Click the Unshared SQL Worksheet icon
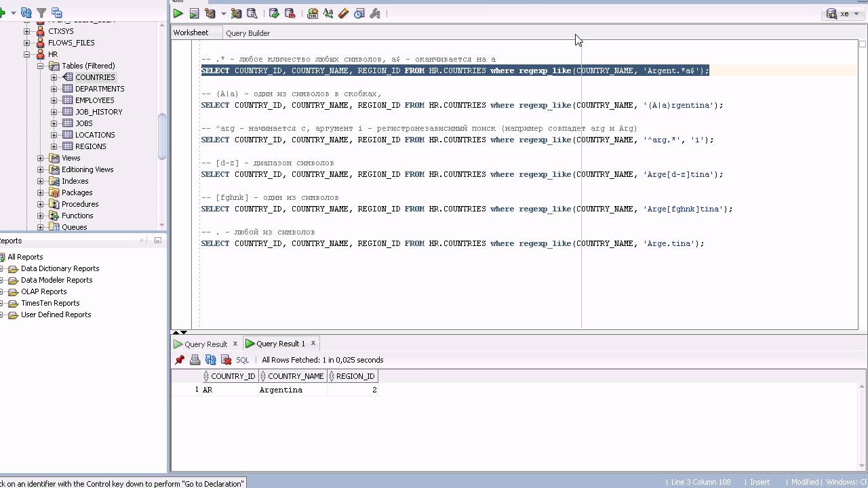The height and width of the screenshot is (488, 868). [x=313, y=13]
